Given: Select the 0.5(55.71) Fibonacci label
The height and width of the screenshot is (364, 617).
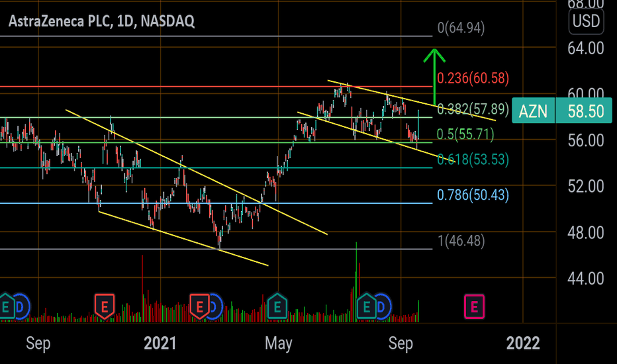Looking at the screenshot, I should 465,134.
